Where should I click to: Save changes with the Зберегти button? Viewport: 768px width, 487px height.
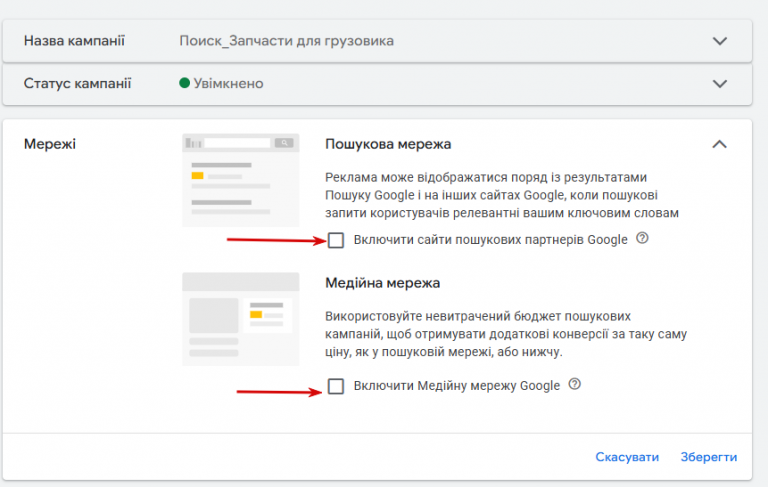click(x=709, y=457)
